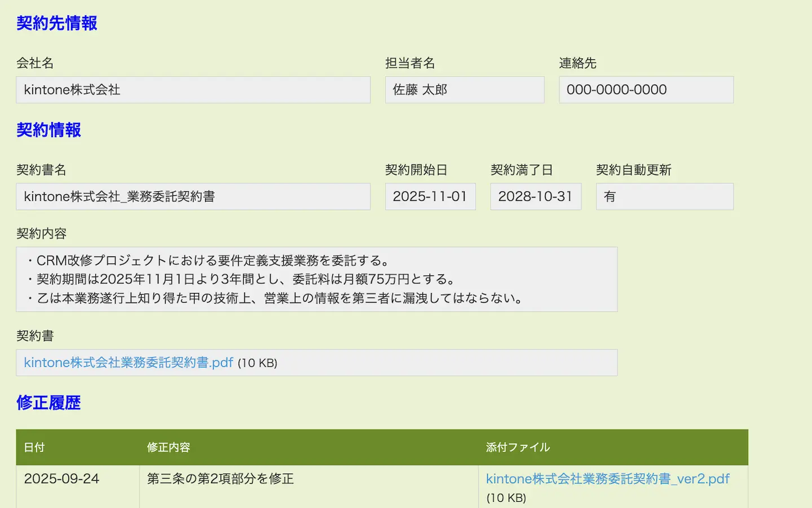Image resolution: width=812 pixels, height=508 pixels.
Task: Click the 契約内容 label text
Action: click(42, 234)
